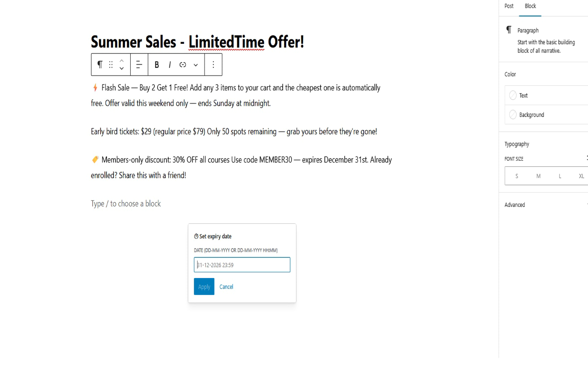This screenshot has height=368, width=588.
Task: Move the paragraph block down
Action: tap(122, 69)
